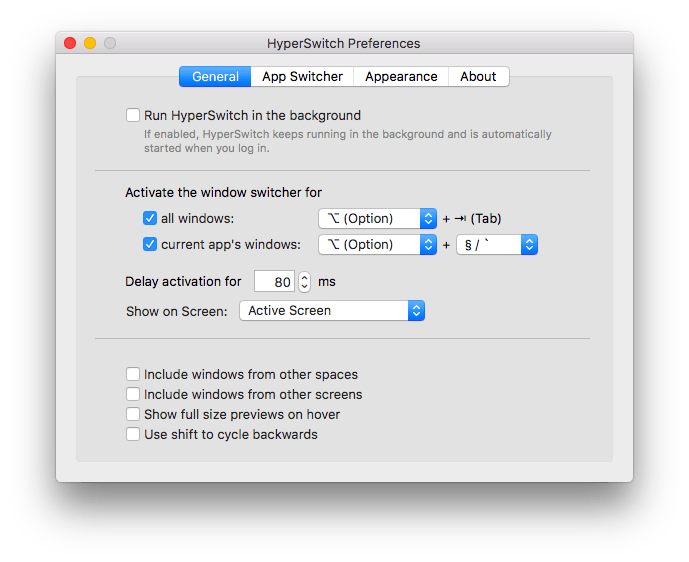
Task: Check Include windows from other screens
Action: point(133,395)
